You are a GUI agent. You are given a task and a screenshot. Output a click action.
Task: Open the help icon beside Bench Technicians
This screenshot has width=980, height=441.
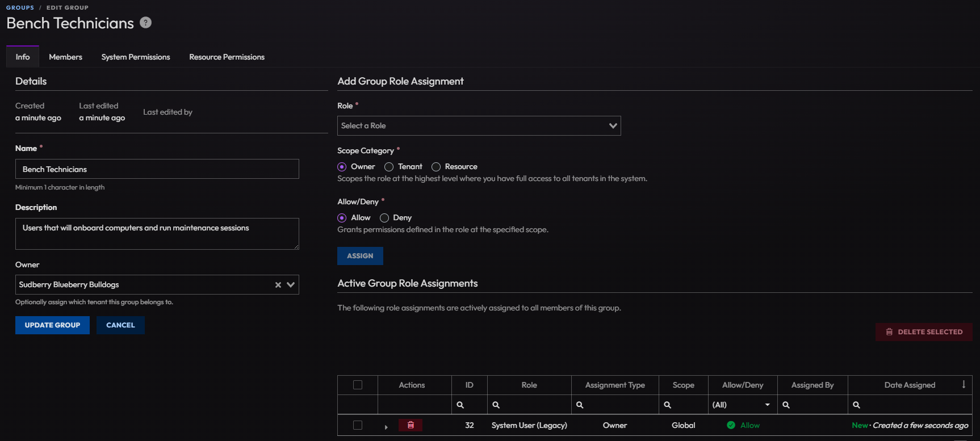145,23
